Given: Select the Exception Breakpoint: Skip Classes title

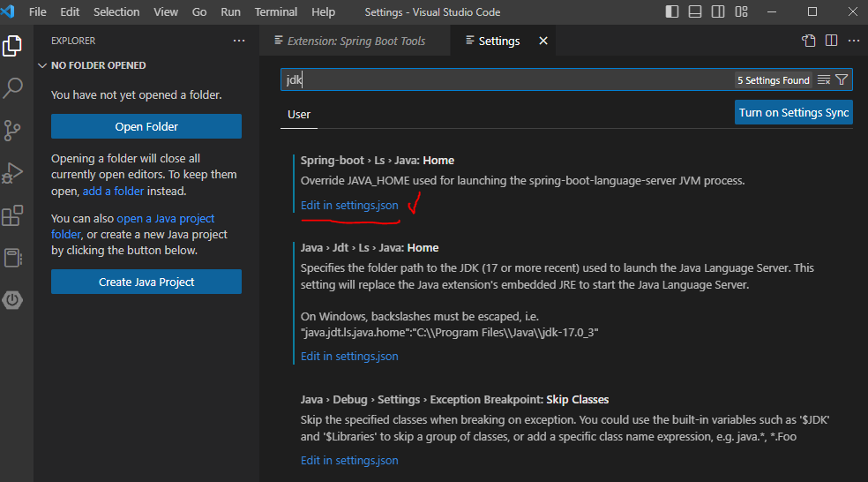Looking at the screenshot, I should [454, 399].
